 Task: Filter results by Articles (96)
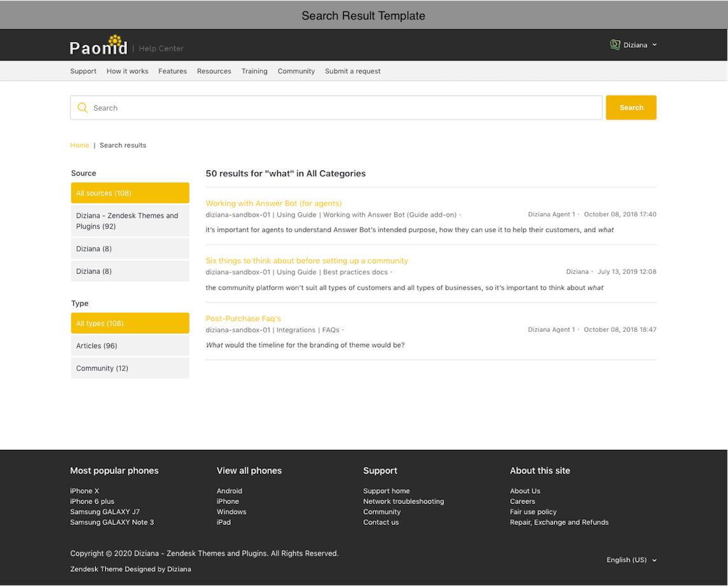(130, 346)
